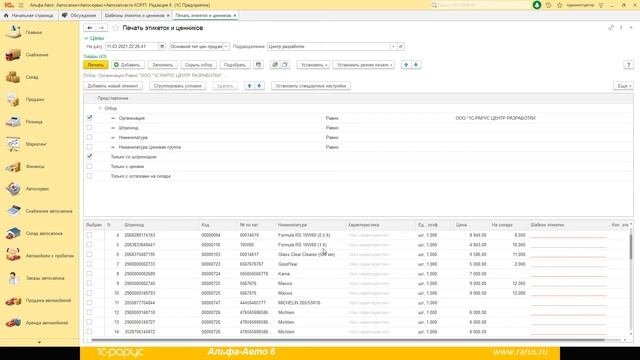Enable Только с остатками на складе checkbox
The width and height of the screenshot is (640, 360).
pos(89,176)
